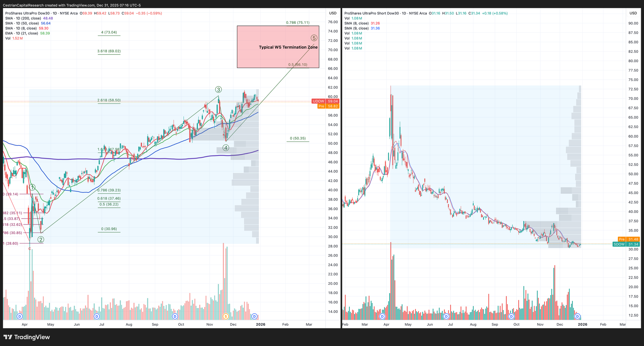Click the Typical W5 Termination Zone label
Viewport: 644px width, 346px height.
288,47
